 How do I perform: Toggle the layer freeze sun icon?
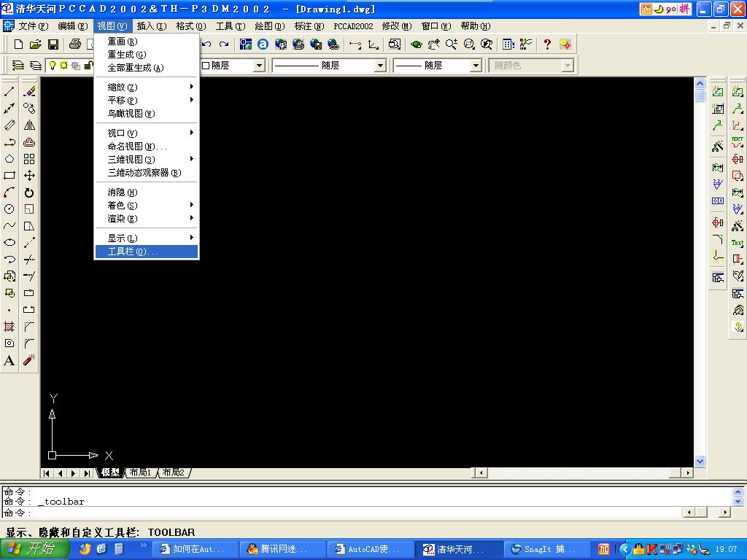point(64,65)
